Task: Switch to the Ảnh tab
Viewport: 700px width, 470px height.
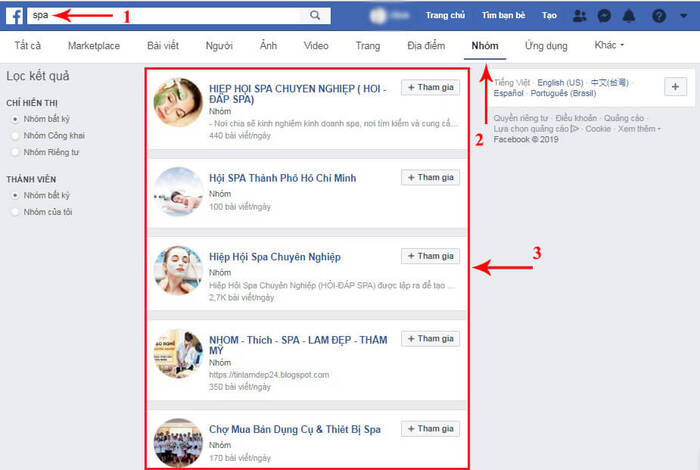Action: [x=268, y=46]
